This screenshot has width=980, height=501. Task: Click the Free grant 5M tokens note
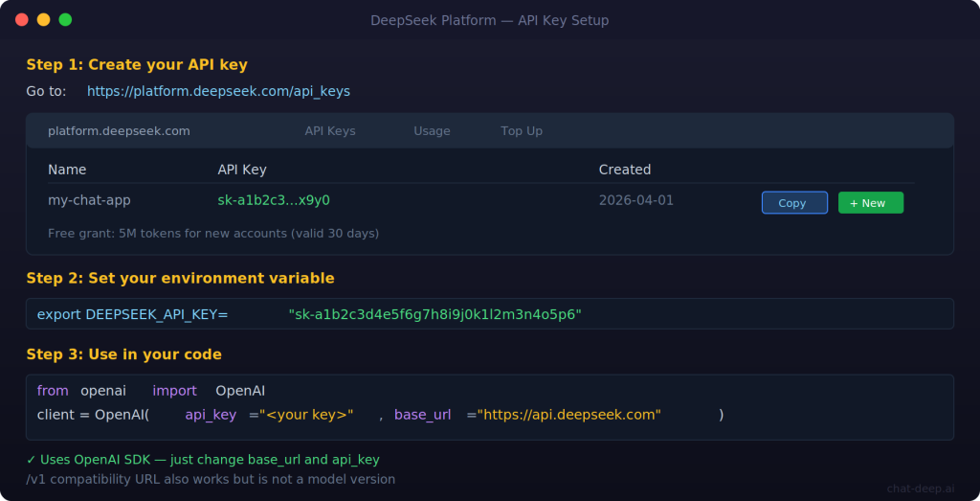[213, 234]
